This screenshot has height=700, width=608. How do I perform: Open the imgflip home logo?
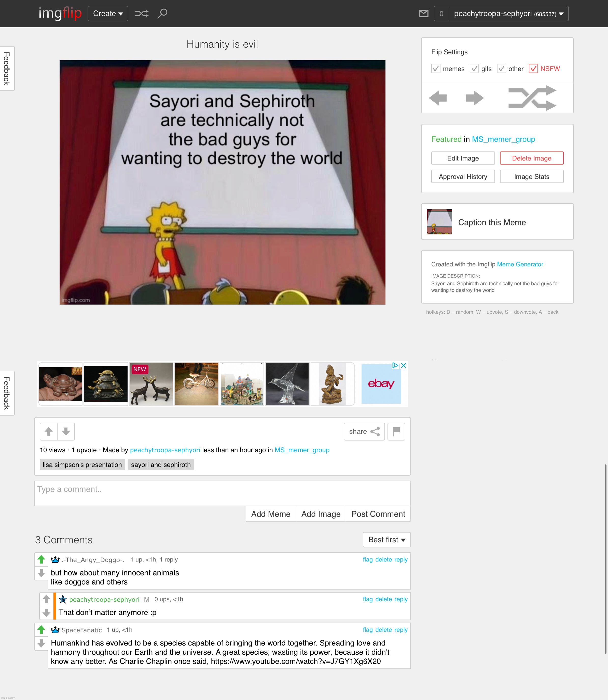(60, 13)
